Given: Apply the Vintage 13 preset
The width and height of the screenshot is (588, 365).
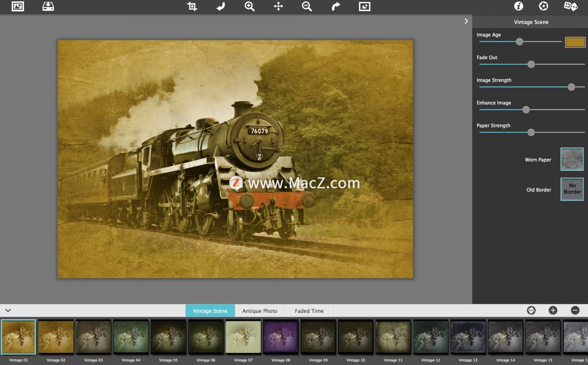Looking at the screenshot, I should coord(468,337).
